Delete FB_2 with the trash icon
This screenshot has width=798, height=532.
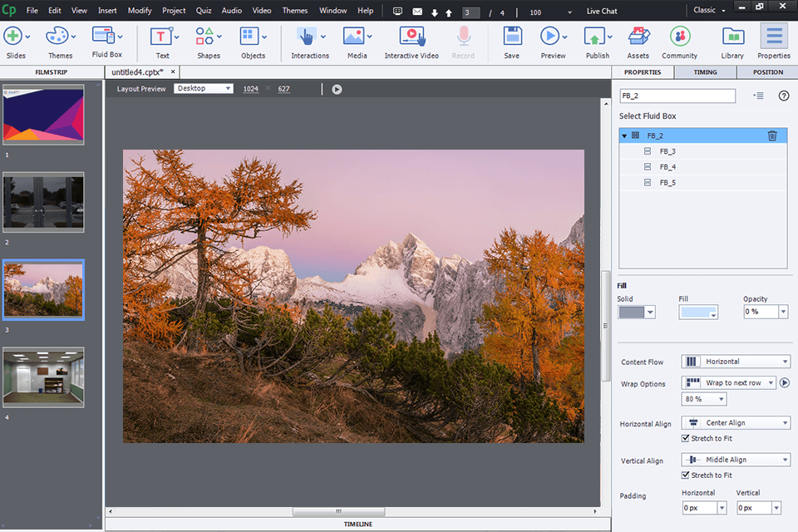pyautogui.click(x=772, y=135)
